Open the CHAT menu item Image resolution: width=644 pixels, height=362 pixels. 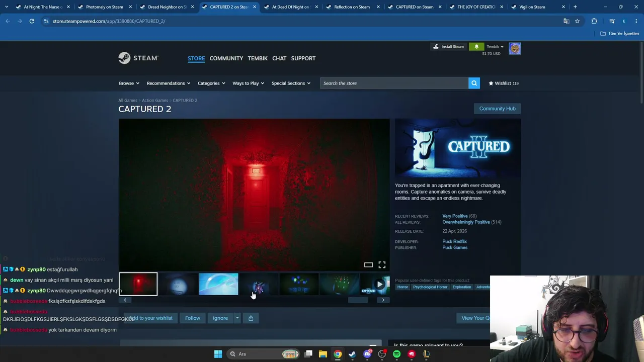tap(279, 58)
